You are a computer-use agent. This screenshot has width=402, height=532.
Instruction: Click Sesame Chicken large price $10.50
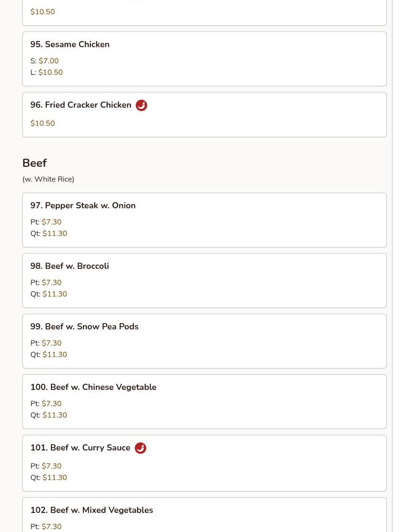point(50,72)
